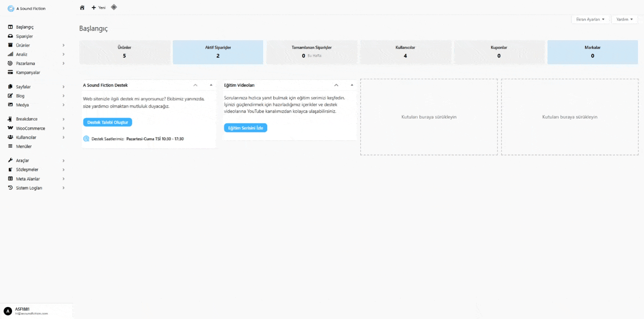Viewport: 644px width, 319px height.
Task: Open the Ekran Ayarları dropdown
Action: click(590, 19)
